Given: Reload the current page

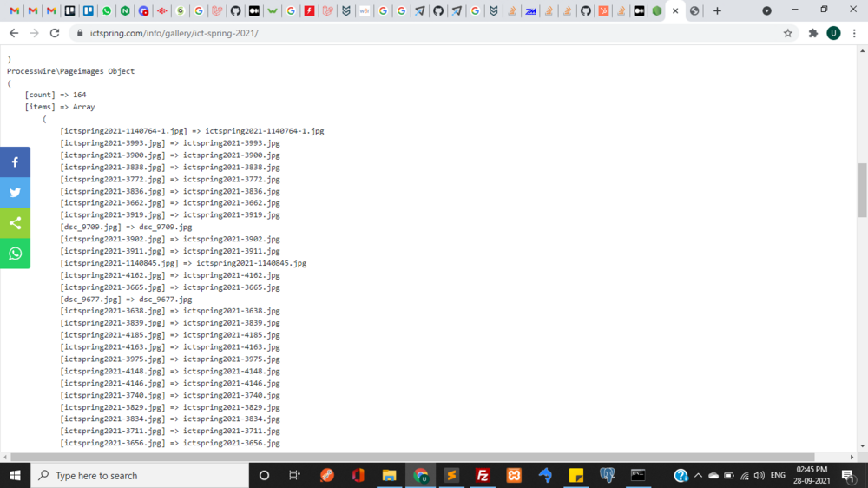Looking at the screenshot, I should (55, 33).
